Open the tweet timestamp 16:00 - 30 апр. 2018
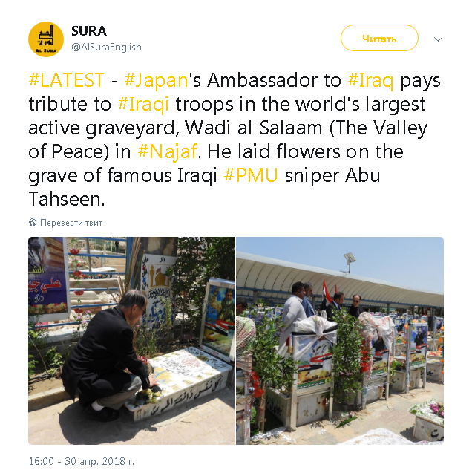Viewport: 472px width, 476px height. (x=82, y=461)
